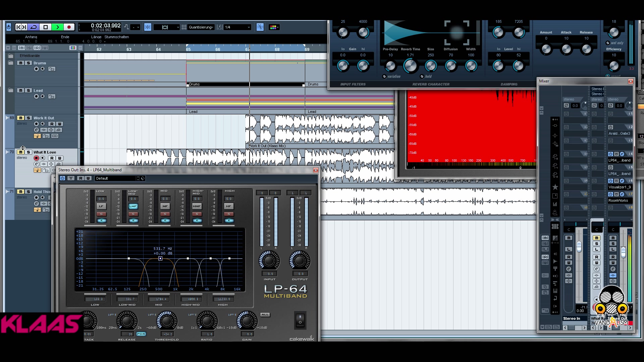This screenshot has height=362, width=644.
Task: Mute the Stereo In mixer channel
Action: point(569,238)
